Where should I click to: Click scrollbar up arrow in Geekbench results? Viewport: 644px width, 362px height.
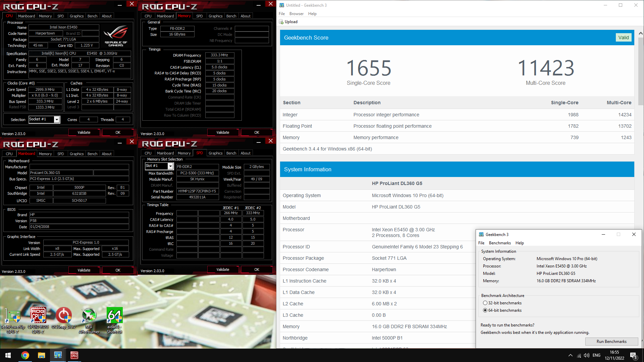pos(641,34)
